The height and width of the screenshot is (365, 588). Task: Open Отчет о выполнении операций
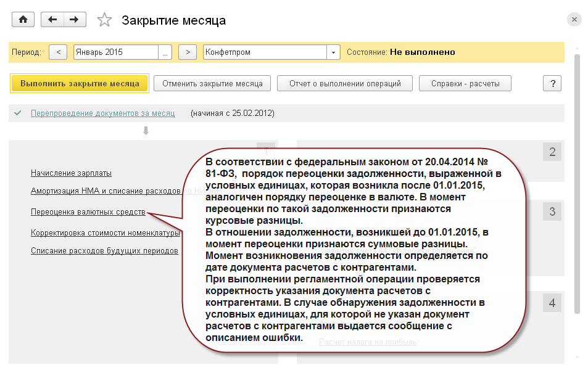tap(345, 84)
